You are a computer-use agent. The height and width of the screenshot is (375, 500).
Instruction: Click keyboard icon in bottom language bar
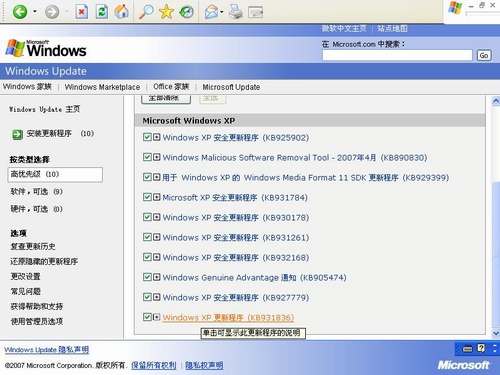click(x=468, y=349)
